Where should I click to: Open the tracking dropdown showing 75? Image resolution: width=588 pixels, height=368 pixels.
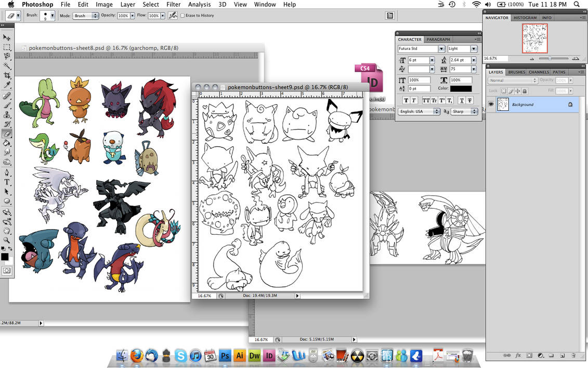[474, 69]
